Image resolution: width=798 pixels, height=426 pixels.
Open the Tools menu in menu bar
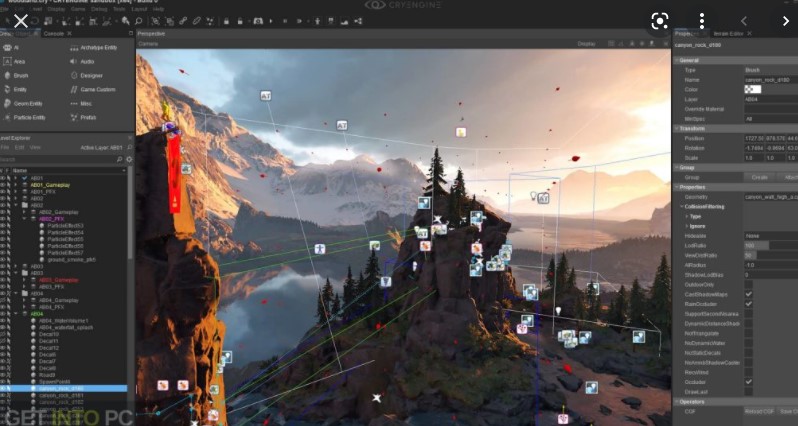tap(119, 9)
